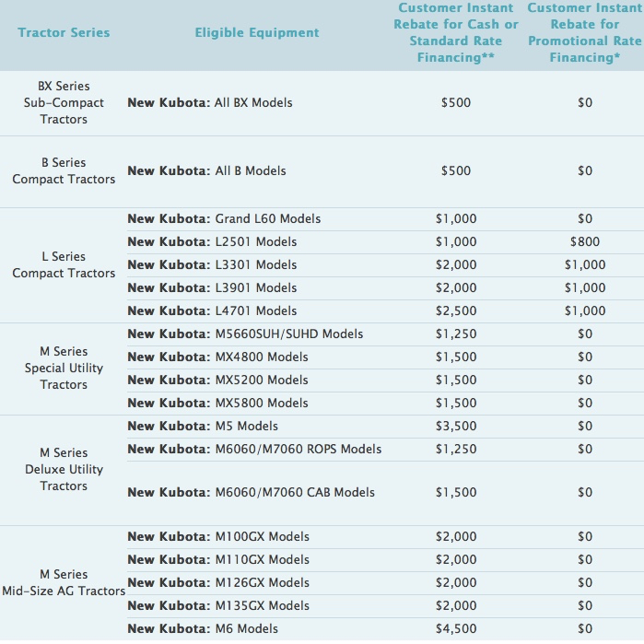644x644 pixels.
Task: Click the $2,500 rebate for L4701 Models
Action: (456, 310)
